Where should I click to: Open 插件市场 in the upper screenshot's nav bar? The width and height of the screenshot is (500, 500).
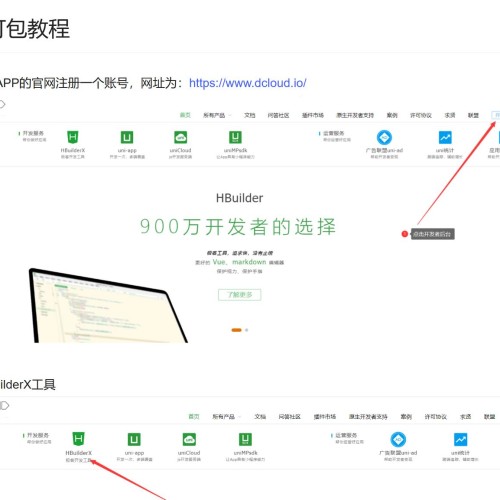point(313,115)
